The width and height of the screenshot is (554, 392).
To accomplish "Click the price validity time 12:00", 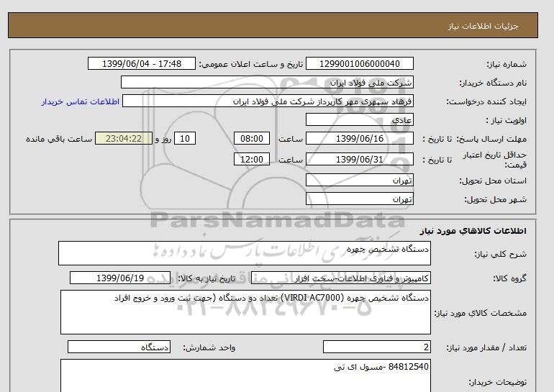I will coord(252,159).
